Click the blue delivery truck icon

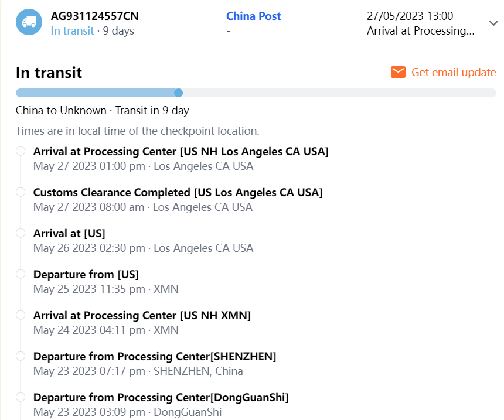[x=29, y=22]
